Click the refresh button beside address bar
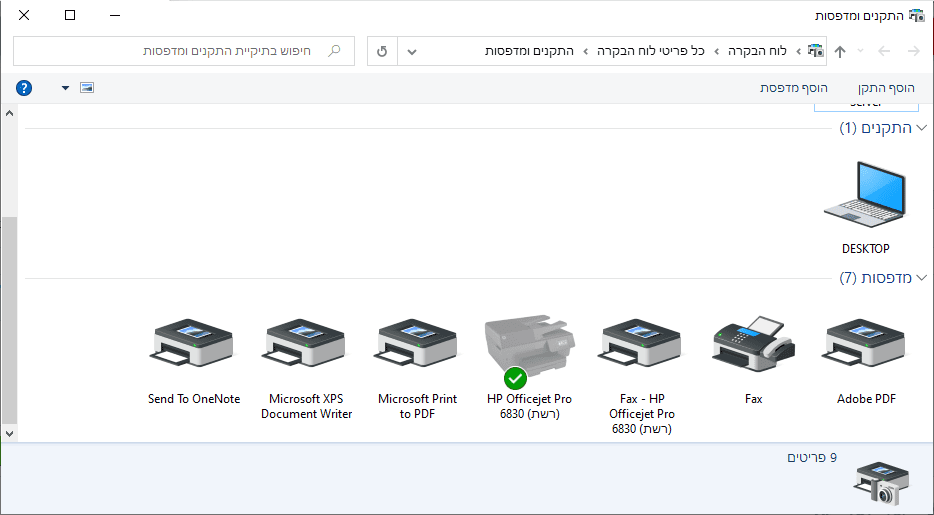Screen dimensions: 934x515 coord(382,51)
